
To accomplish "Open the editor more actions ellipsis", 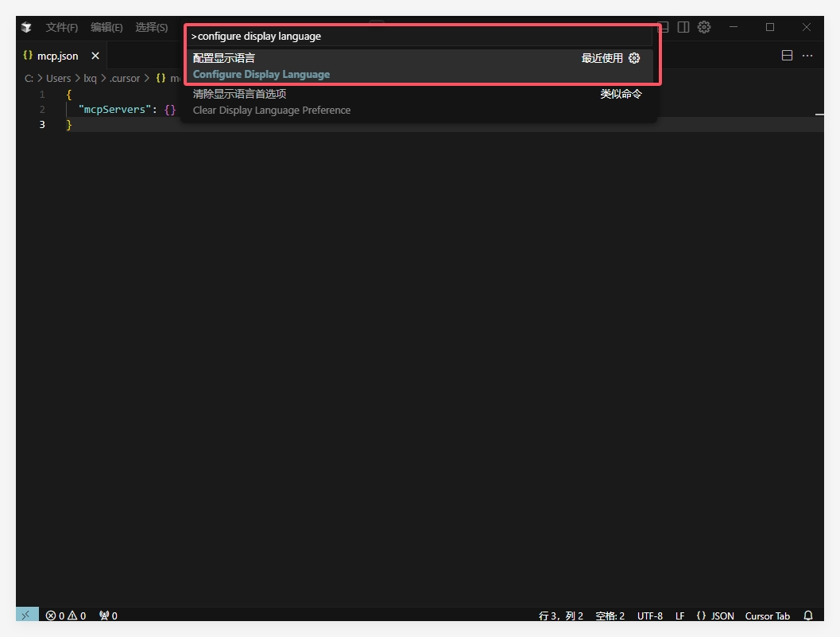I will coord(807,56).
